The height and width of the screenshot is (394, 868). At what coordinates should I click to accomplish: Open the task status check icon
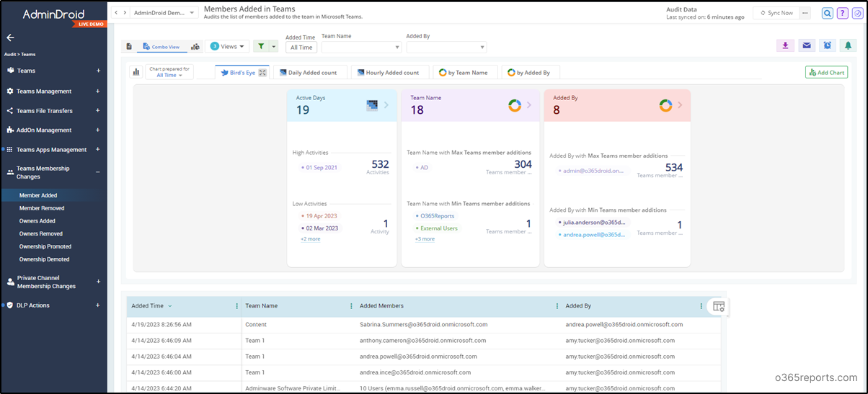coord(856,13)
